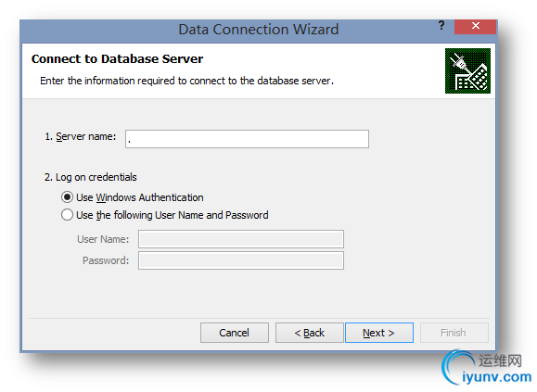
Task: Proceed by clicking the Next button
Action: [379, 333]
